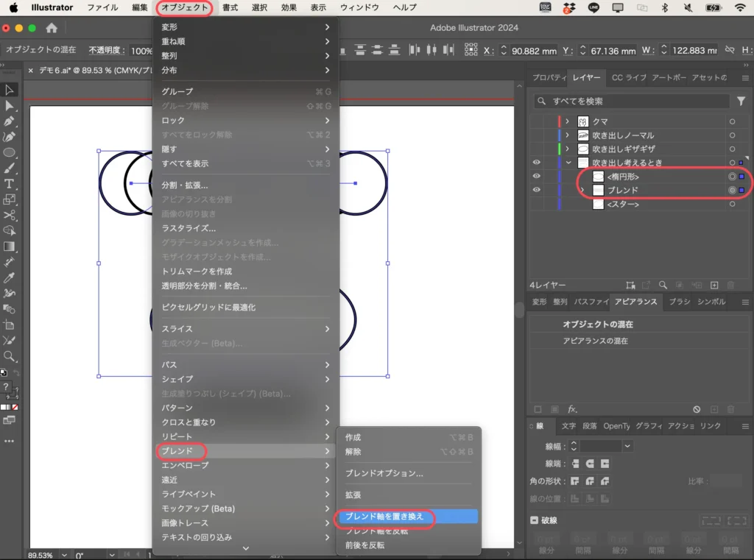The image size is (754, 560).
Task: Select the Pen tool in the toolbar
Action: [10, 120]
